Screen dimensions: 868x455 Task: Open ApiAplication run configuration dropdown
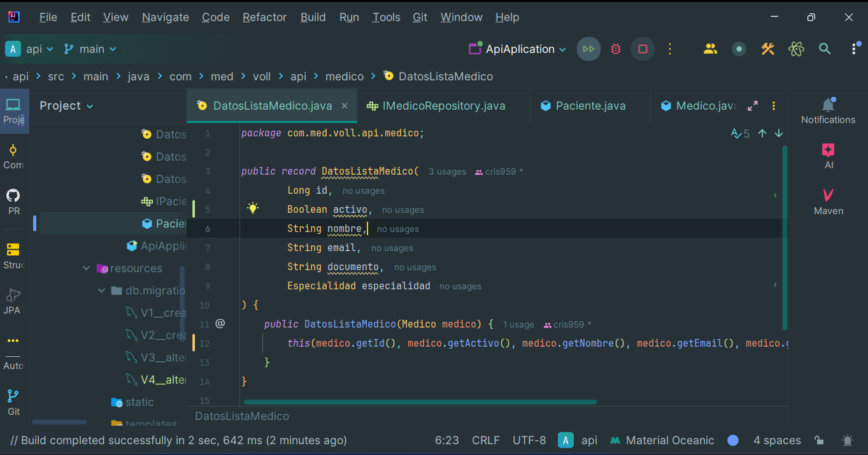point(518,49)
